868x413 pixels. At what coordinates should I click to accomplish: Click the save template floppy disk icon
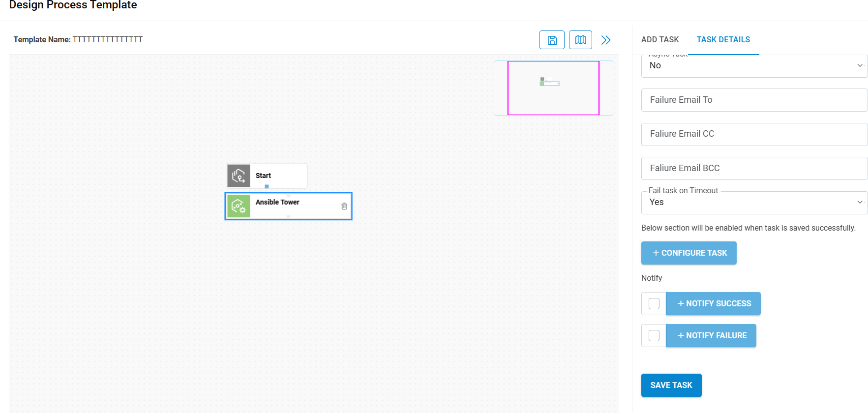552,40
